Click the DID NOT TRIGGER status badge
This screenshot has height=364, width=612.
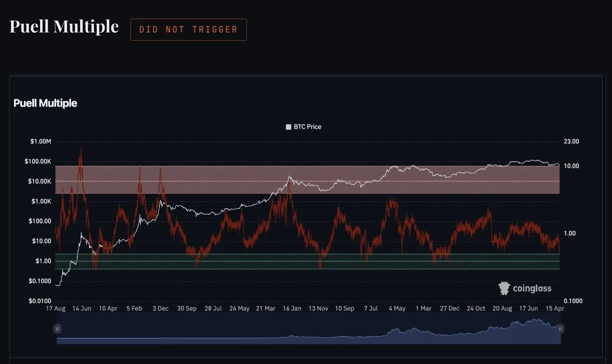tap(189, 30)
